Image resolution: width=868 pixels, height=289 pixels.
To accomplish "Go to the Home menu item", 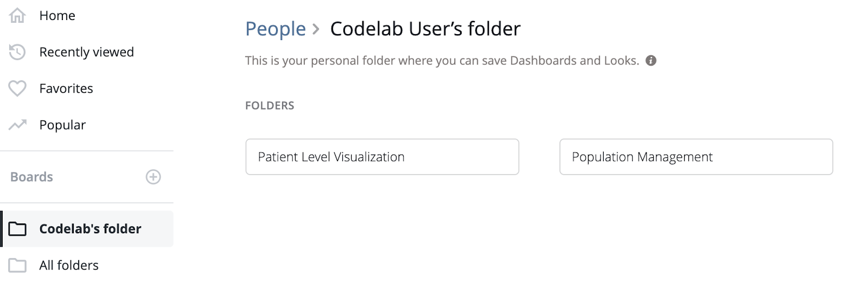I will (57, 16).
